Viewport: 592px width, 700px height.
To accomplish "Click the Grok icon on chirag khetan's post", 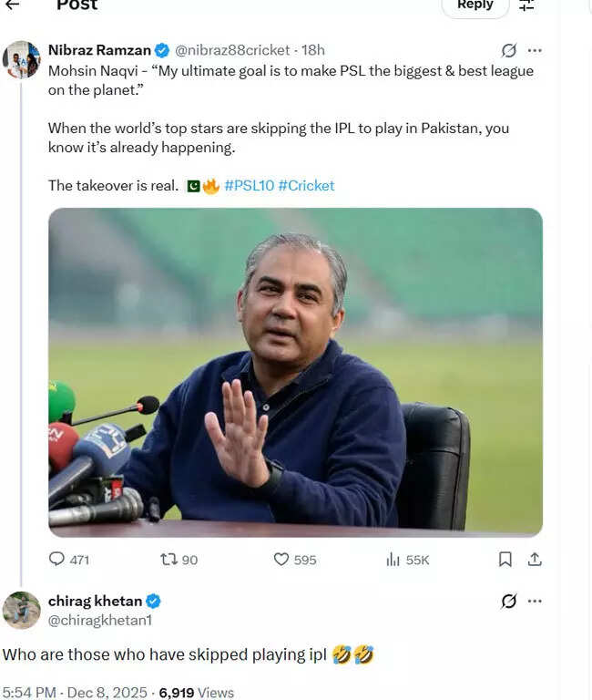I will 510,601.
